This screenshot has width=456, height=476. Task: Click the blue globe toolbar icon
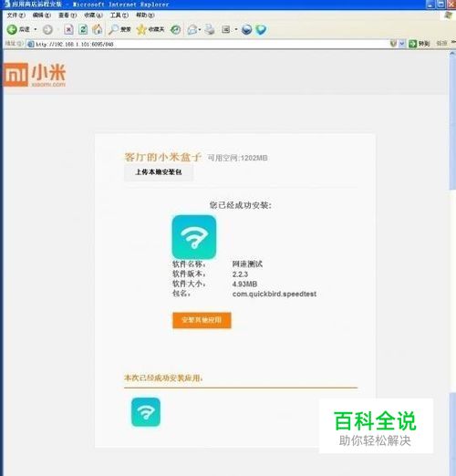(x=246, y=29)
